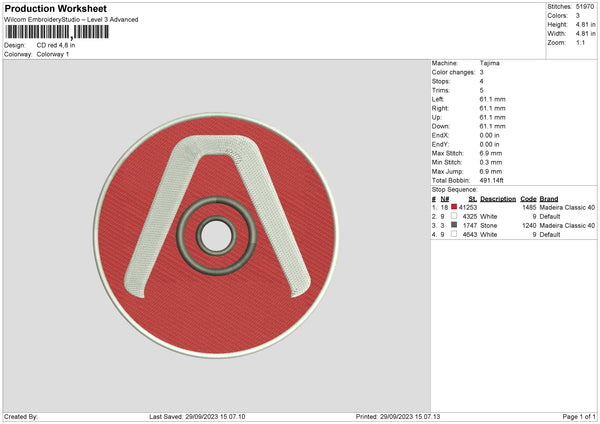Click the 'Code' column header
This screenshot has width=600, height=424.
coord(528,199)
